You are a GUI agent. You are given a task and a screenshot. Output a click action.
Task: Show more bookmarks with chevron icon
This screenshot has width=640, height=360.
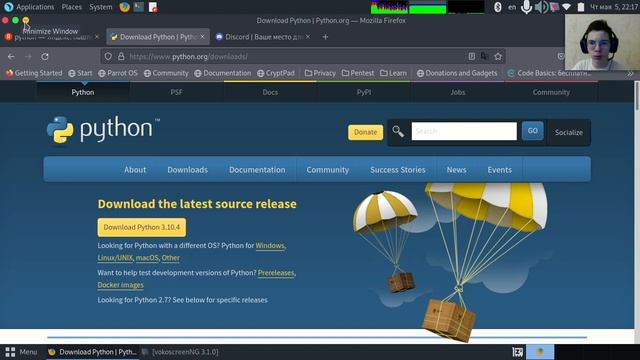tap(630, 73)
